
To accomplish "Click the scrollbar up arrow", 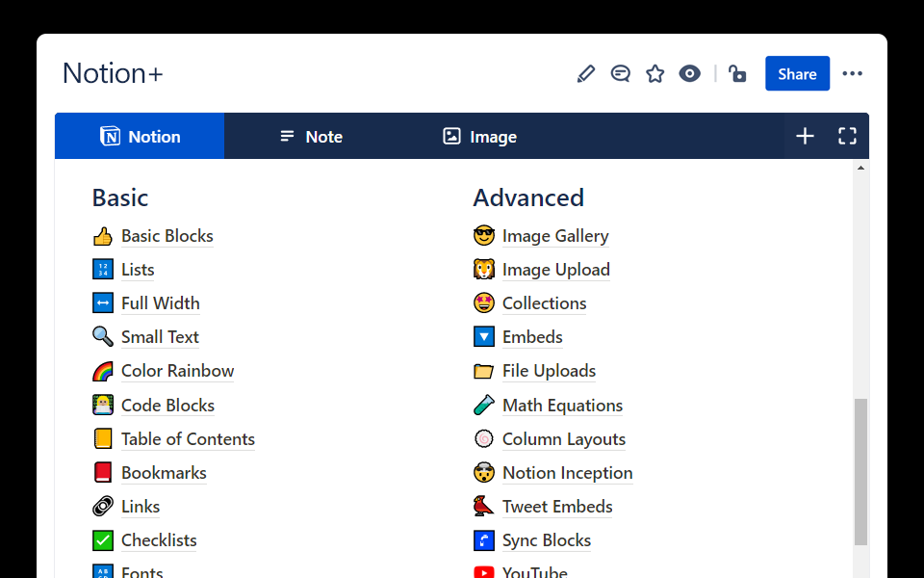I will point(860,168).
